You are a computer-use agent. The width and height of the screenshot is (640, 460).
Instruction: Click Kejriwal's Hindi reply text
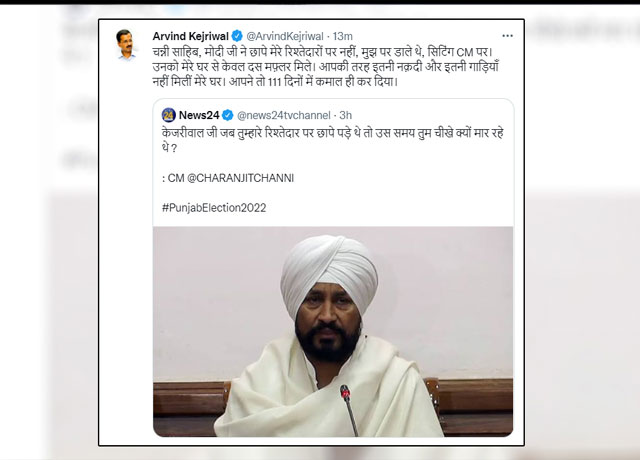(326, 67)
